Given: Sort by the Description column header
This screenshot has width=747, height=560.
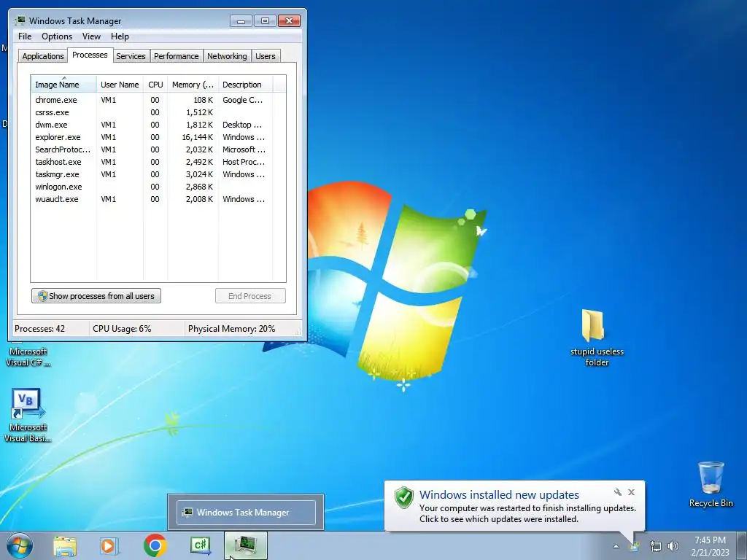Looking at the screenshot, I should [245, 85].
